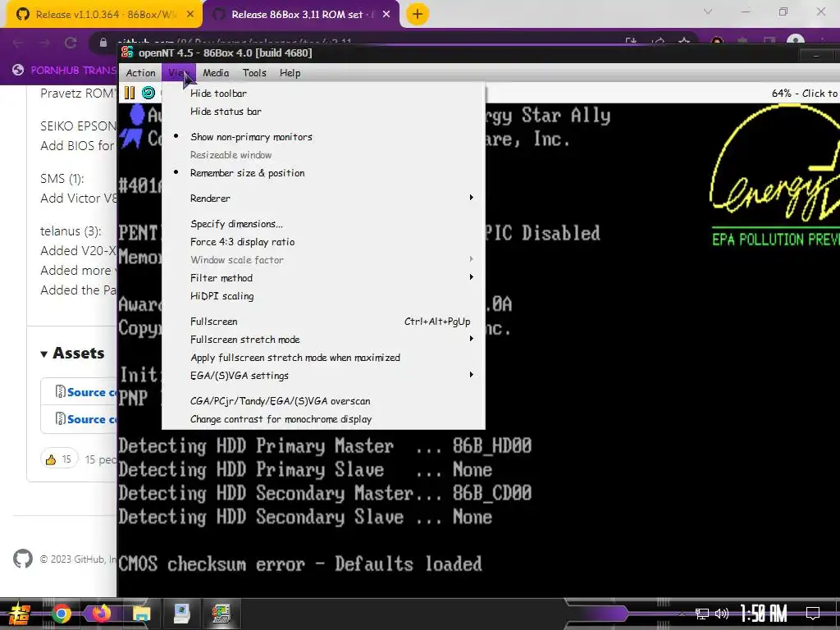
Task: Toggle Apply fullscreen stretch mode when maximized
Action: tap(323, 358)
